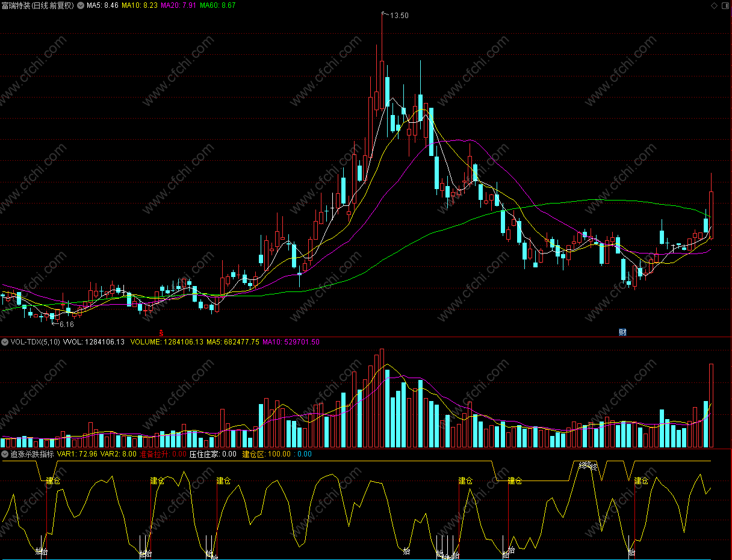
Task: Click 准备拉升: 0.00 label
Action: point(163,454)
